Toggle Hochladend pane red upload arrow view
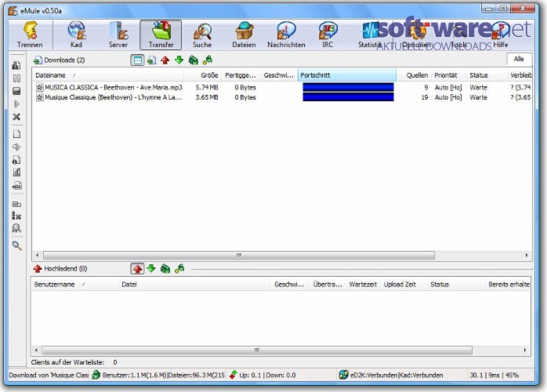Viewport: 547px width, 392px height. coord(137,268)
